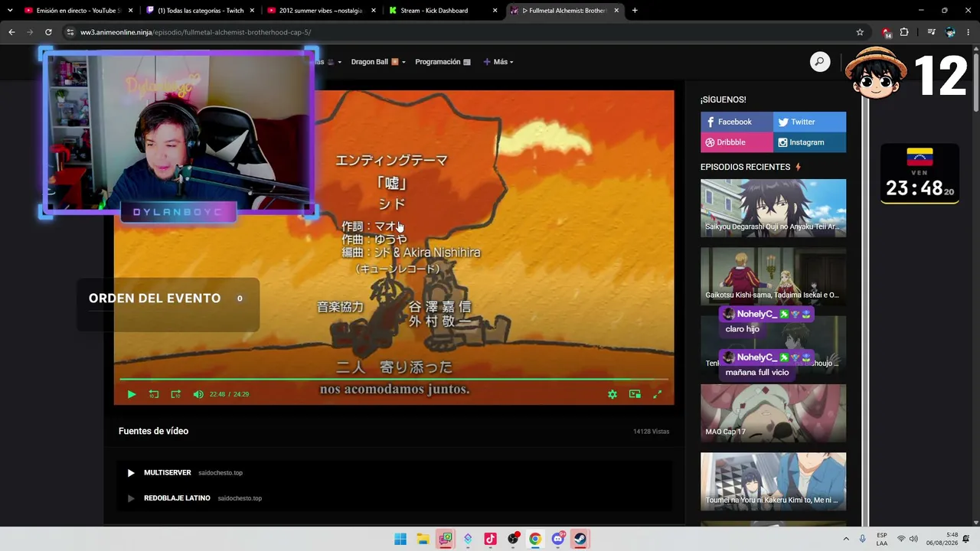Open the Programación menu item
This screenshot has width=980, height=551.
443,62
